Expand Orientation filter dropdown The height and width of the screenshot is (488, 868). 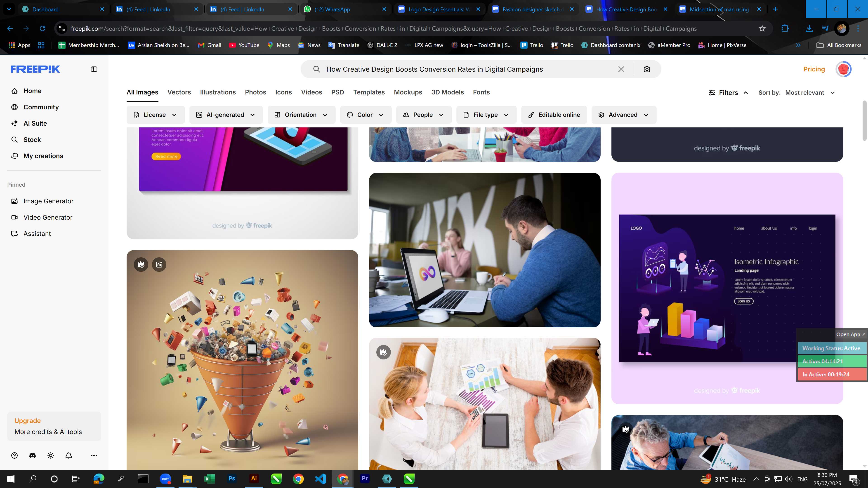click(301, 115)
